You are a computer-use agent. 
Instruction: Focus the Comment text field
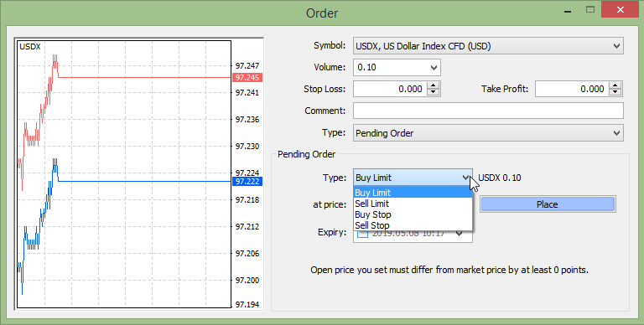click(x=488, y=111)
